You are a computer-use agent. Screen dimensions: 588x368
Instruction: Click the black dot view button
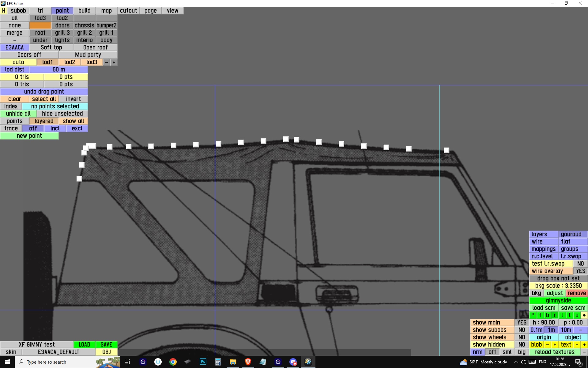pyautogui.click(x=584, y=315)
